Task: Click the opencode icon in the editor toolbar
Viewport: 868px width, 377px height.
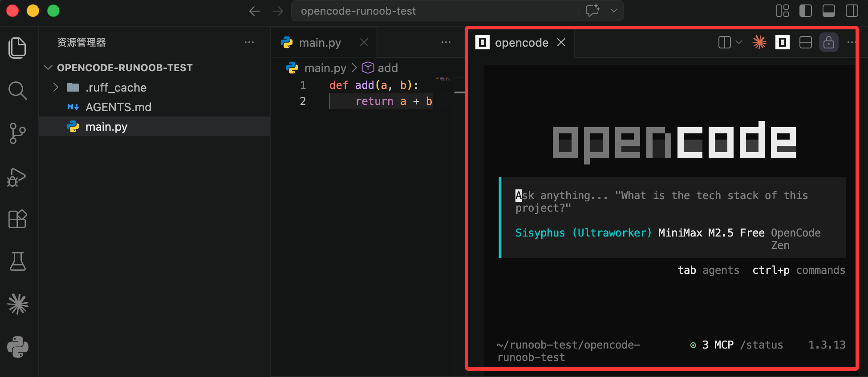Action: tap(783, 42)
